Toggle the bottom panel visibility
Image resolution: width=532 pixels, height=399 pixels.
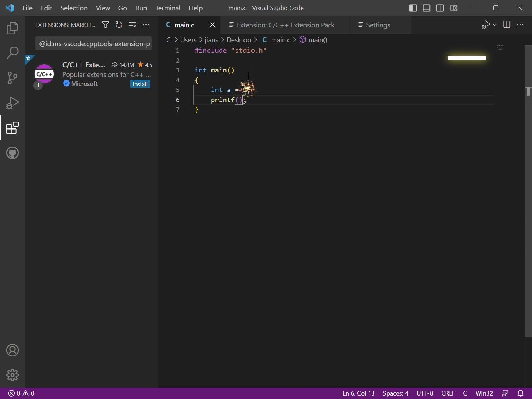[x=426, y=8]
